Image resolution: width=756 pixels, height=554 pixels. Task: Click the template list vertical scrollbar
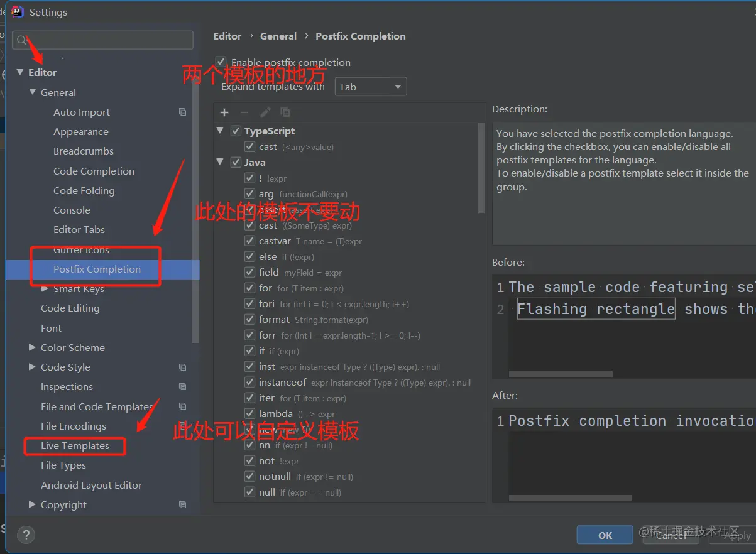pos(481,168)
